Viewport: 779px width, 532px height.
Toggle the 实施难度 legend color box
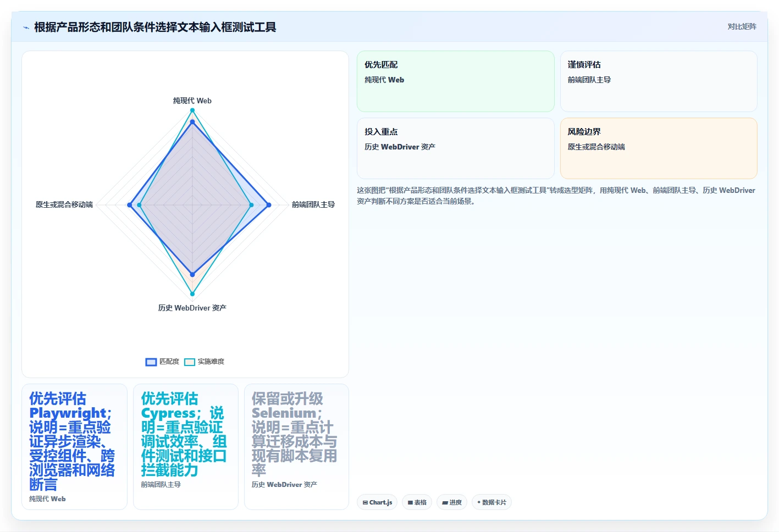tap(190, 362)
